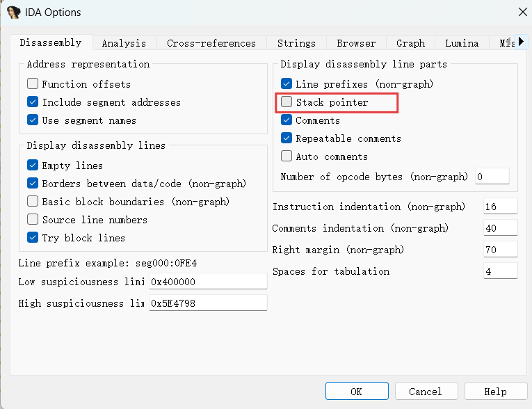Focus the Low suspiciousness limit field
532x409 pixels.
tap(208, 282)
